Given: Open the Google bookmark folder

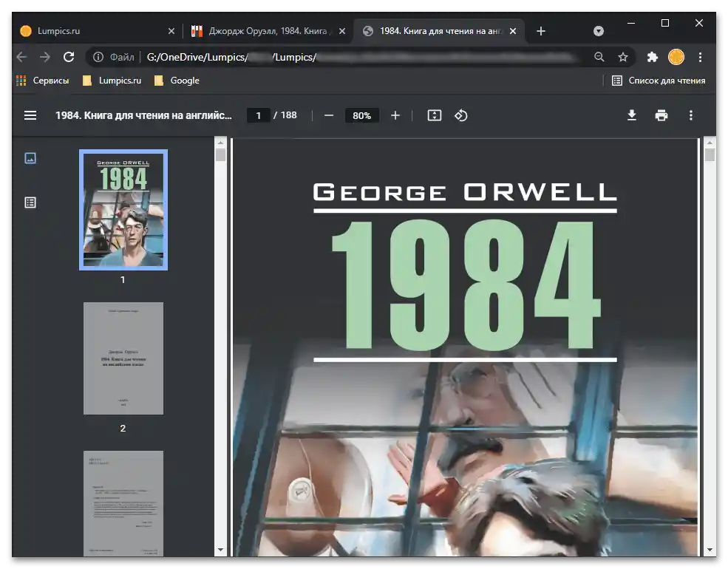Looking at the screenshot, I should click(177, 81).
